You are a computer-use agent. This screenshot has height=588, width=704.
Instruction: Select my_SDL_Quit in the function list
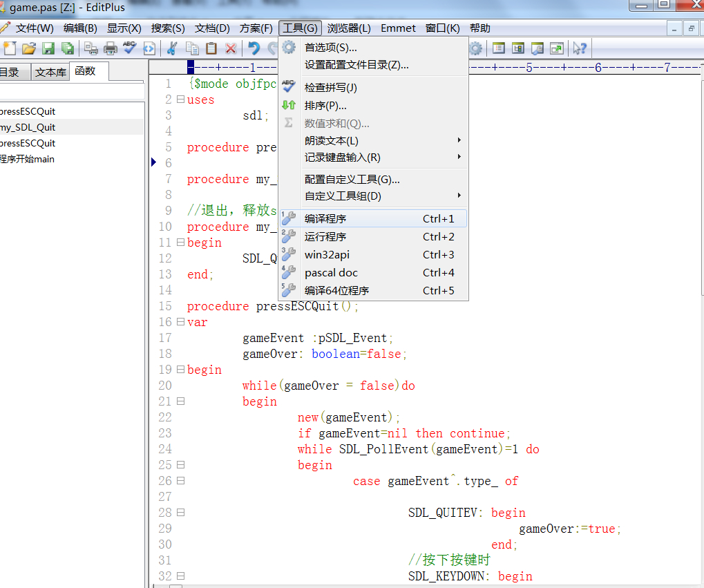(28, 127)
